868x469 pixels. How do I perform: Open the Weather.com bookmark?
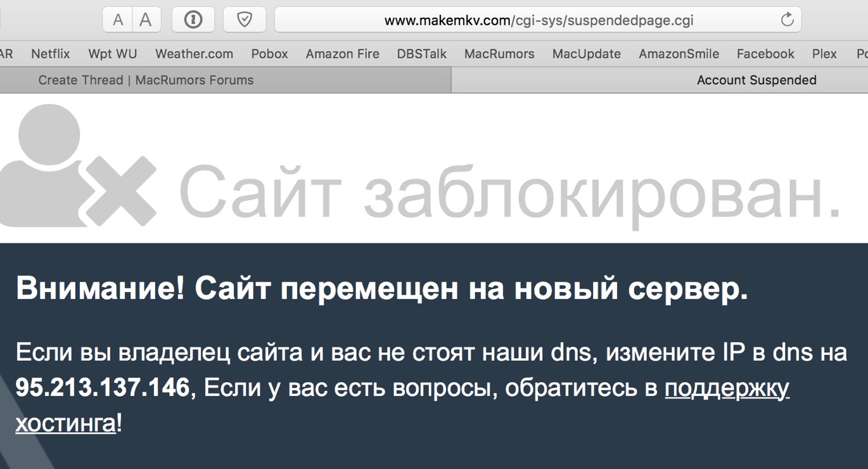point(194,54)
